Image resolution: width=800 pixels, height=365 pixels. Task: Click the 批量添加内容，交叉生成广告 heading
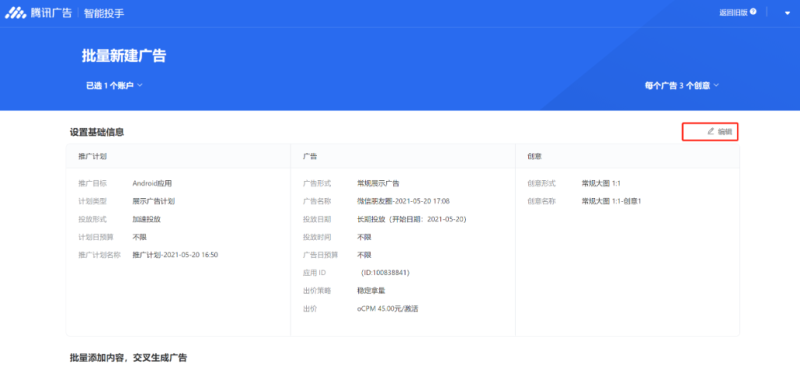click(128, 357)
